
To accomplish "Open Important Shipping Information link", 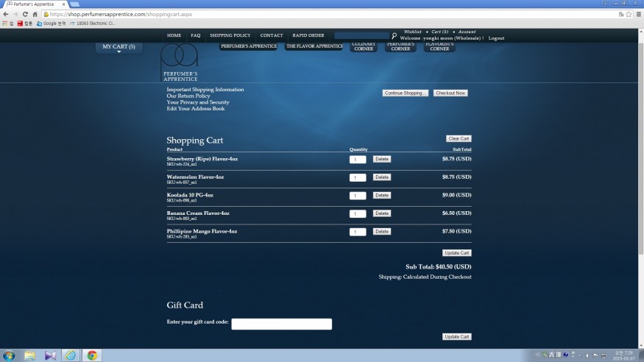I will (205, 90).
